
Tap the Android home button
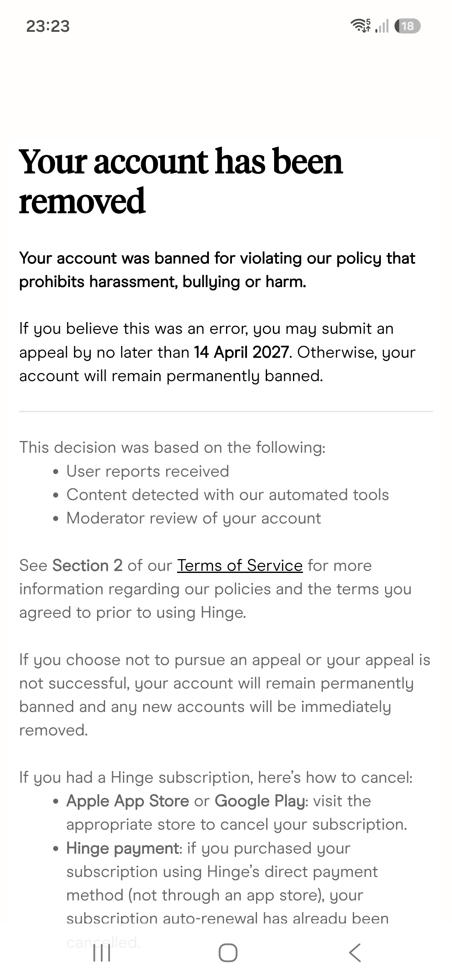pyautogui.click(x=228, y=953)
